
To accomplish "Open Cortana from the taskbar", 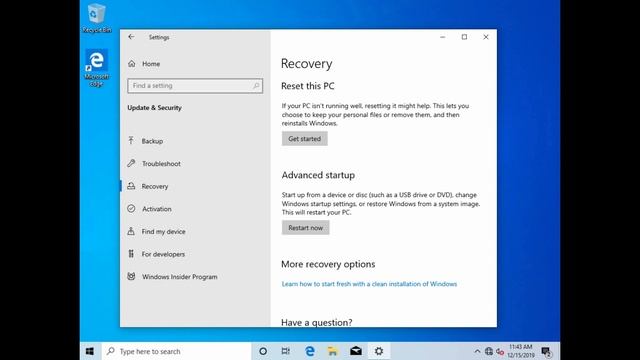I will click(x=263, y=351).
